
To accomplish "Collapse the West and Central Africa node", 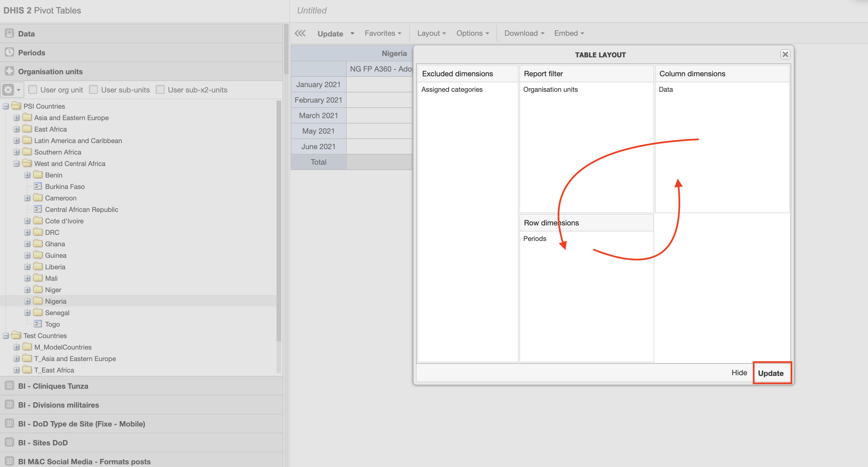I will (x=17, y=164).
